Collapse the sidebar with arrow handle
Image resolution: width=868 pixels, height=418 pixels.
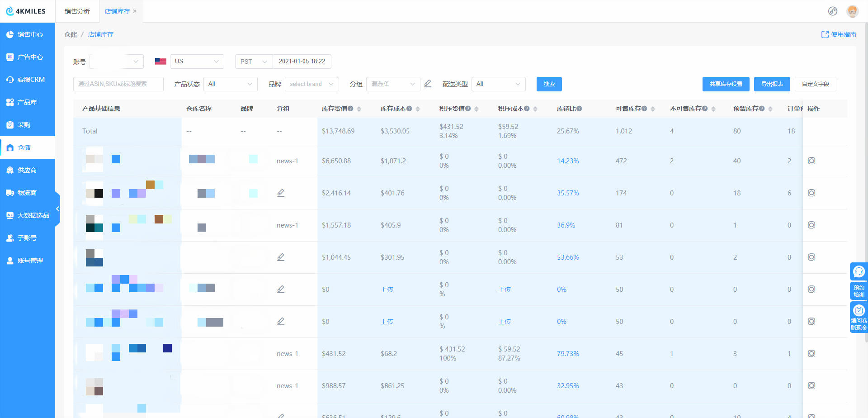click(57, 209)
